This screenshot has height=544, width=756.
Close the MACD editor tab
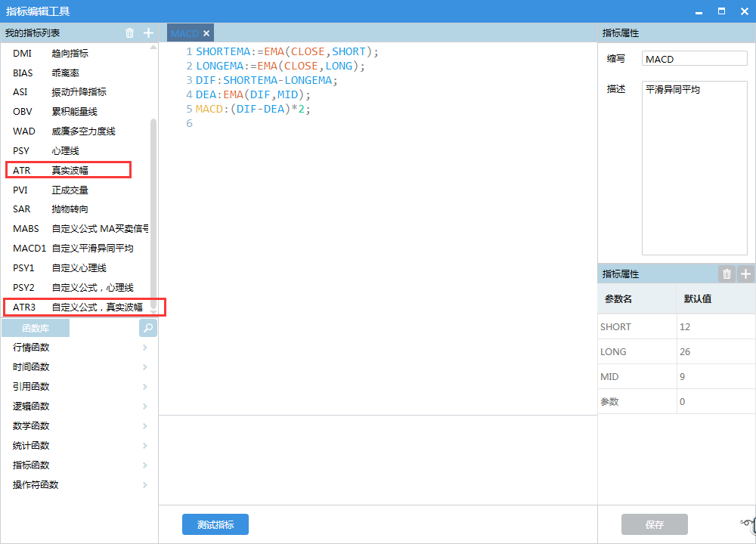tap(206, 33)
